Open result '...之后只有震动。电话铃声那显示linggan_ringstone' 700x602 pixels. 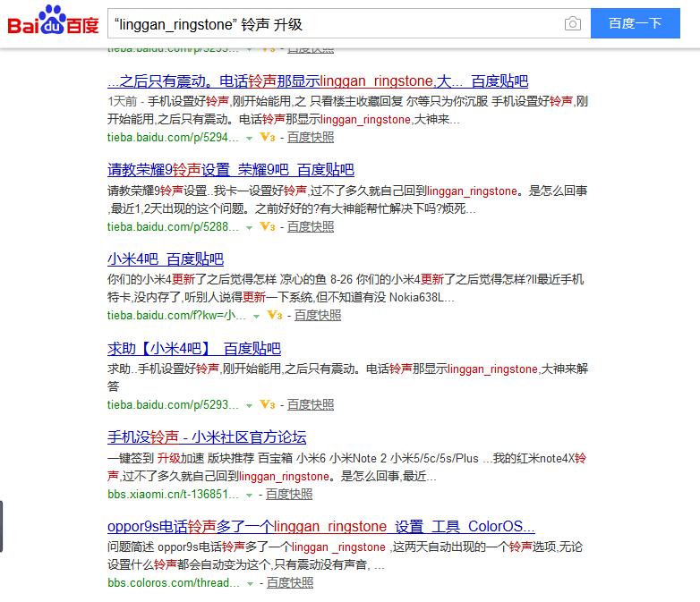[318, 81]
